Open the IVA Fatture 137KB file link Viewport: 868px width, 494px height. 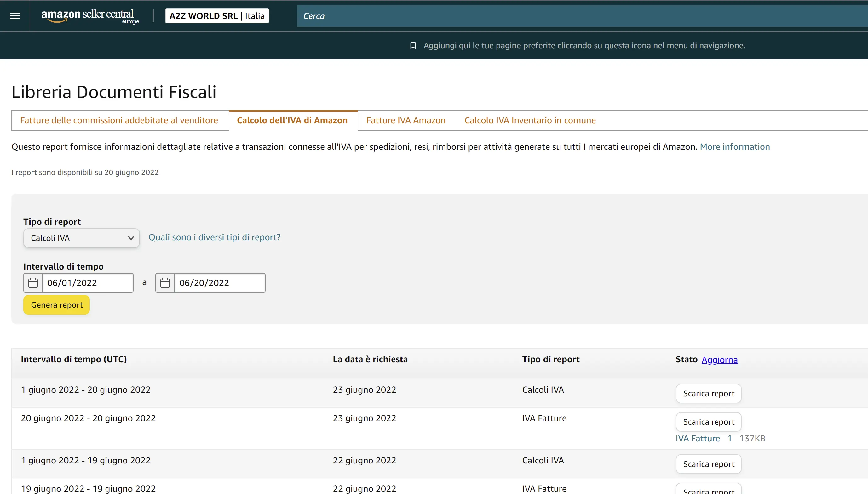(698, 438)
